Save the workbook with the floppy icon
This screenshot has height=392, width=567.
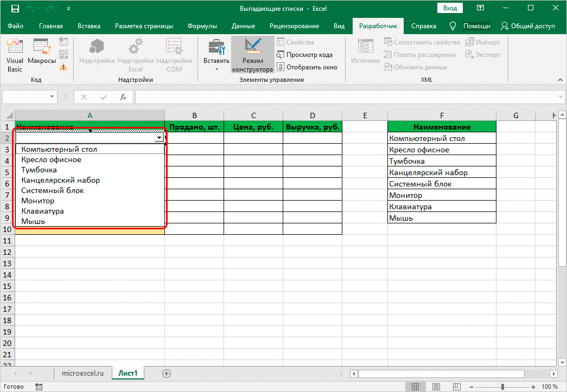pyautogui.click(x=15, y=9)
